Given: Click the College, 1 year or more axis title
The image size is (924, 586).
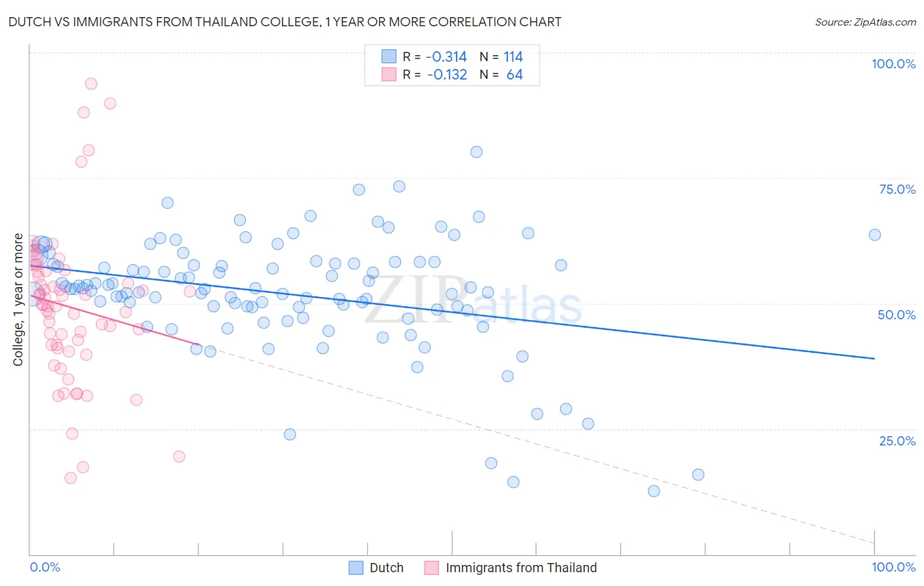Looking at the screenshot, I should 18,300.
